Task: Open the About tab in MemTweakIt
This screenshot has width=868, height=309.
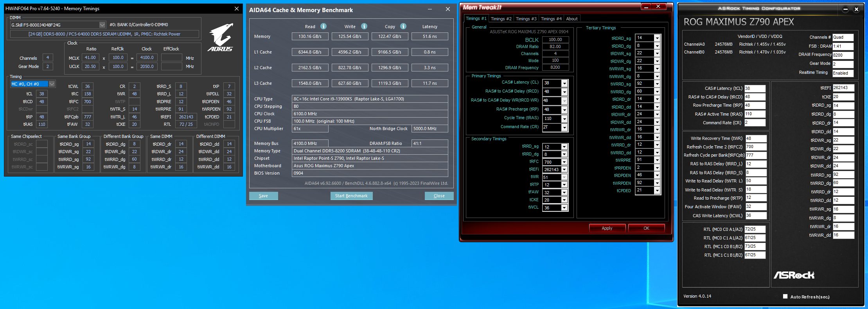Action: [572, 19]
